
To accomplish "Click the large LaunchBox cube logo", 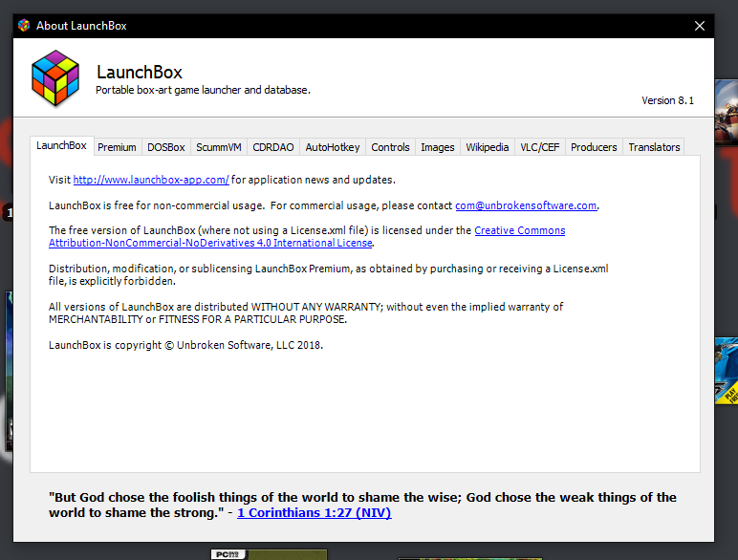I will coord(55,77).
